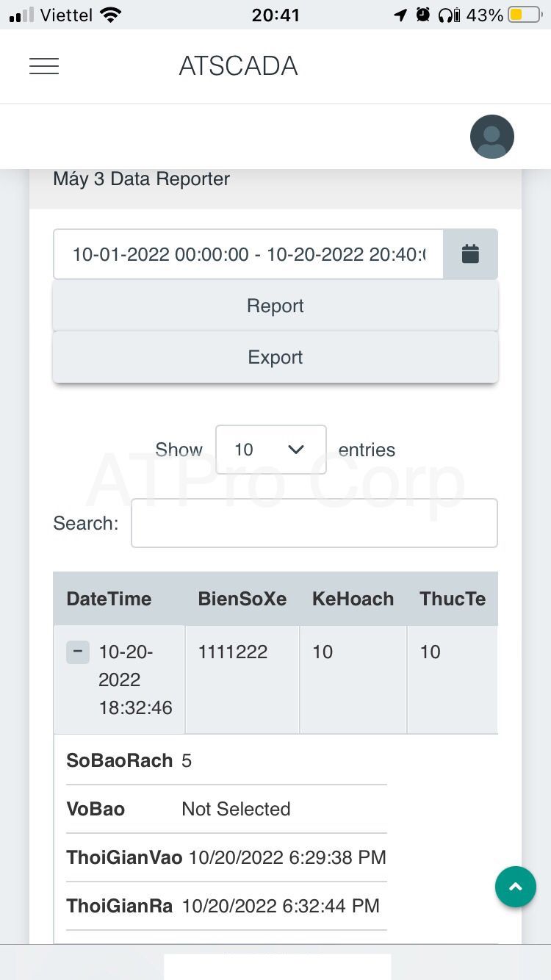Tap the ATSCADA header title

click(238, 66)
